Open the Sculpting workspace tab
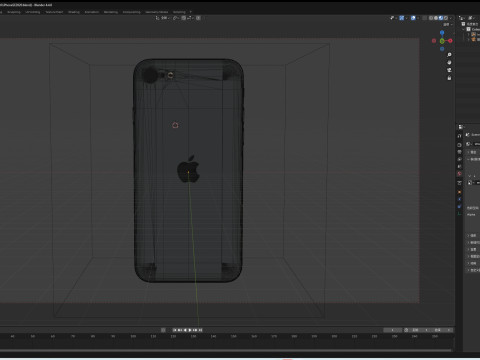This screenshot has width=480, height=360. coord(14,12)
